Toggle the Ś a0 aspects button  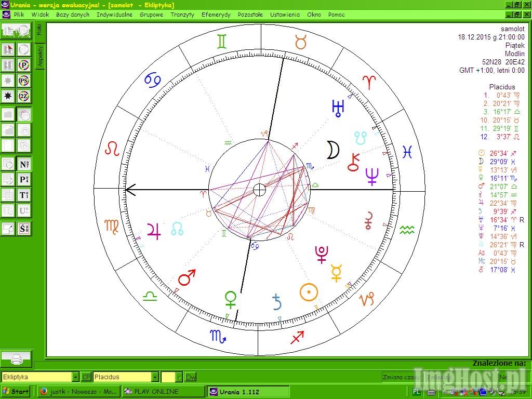[24, 229]
